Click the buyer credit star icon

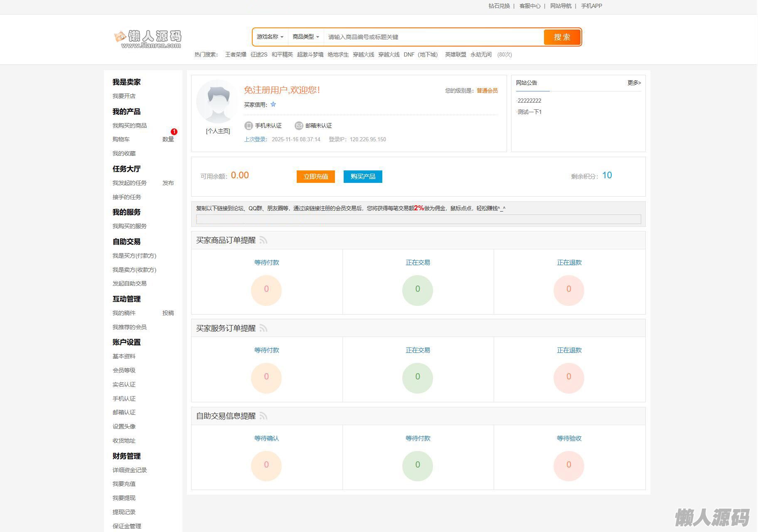pos(273,105)
